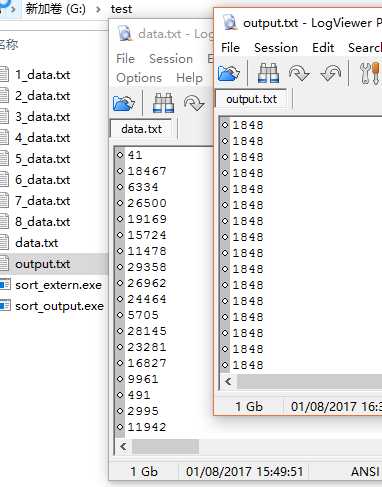Click the exe icon beside sort_extern.exe
Image resolution: width=382 pixels, height=487 pixels.
coord(5,285)
